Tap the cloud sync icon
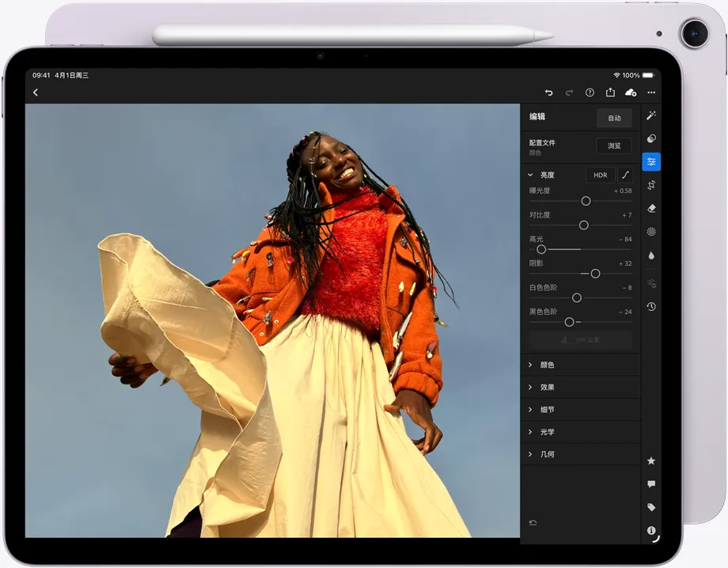728x568 pixels. point(631,93)
